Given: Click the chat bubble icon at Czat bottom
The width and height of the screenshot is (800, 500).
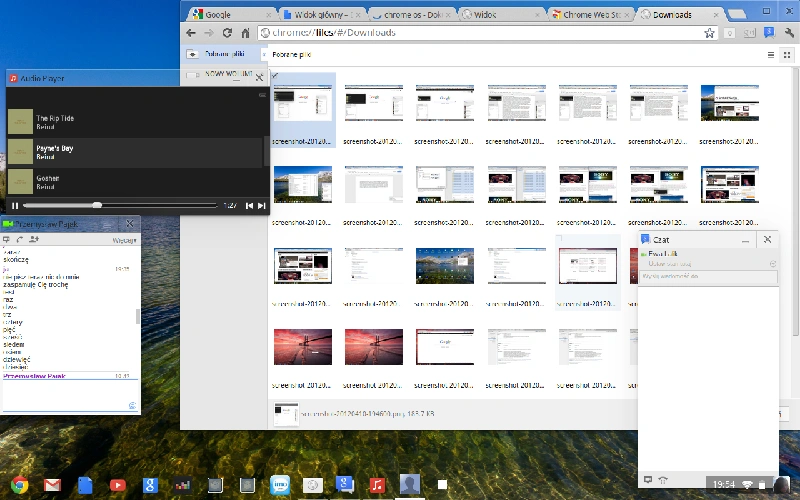Looking at the screenshot, I should [648, 479].
